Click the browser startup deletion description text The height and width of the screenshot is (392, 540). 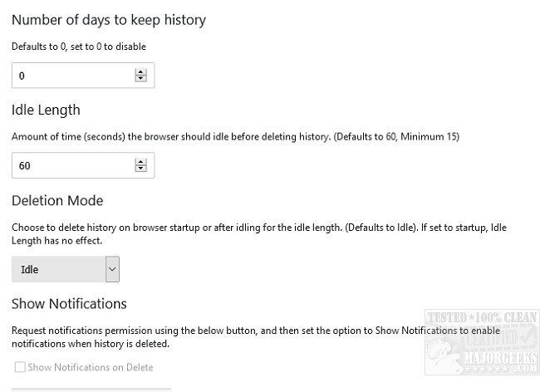pos(249,233)
